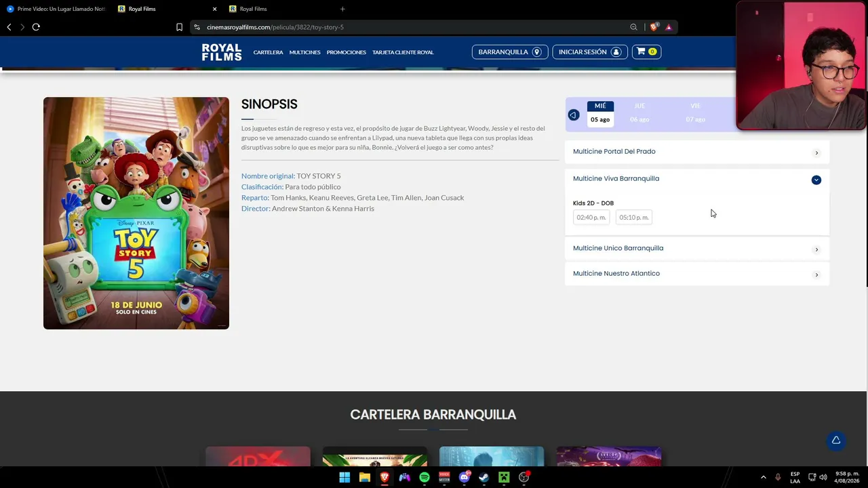Click the zoom magnifier in address bar
The image size is (868, 488).
pyautogui.click(x=633, y=27)
